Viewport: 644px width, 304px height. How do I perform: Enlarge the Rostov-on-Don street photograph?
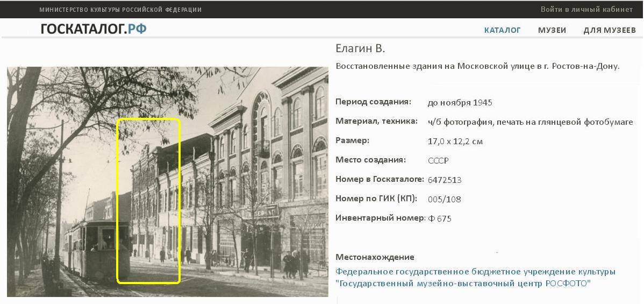pyautogui.click(x=168, y=181)
